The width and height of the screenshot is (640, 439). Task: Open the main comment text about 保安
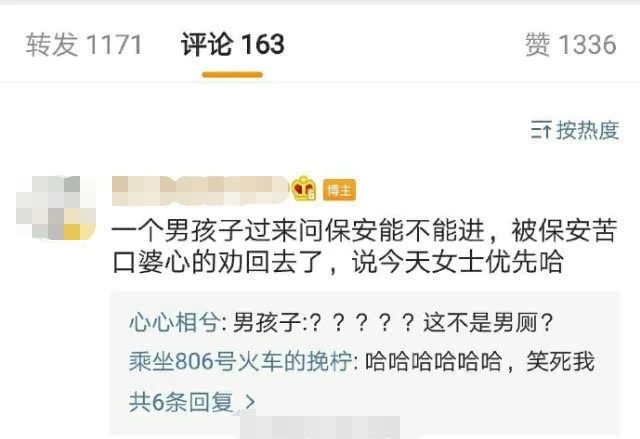[364, 246]
